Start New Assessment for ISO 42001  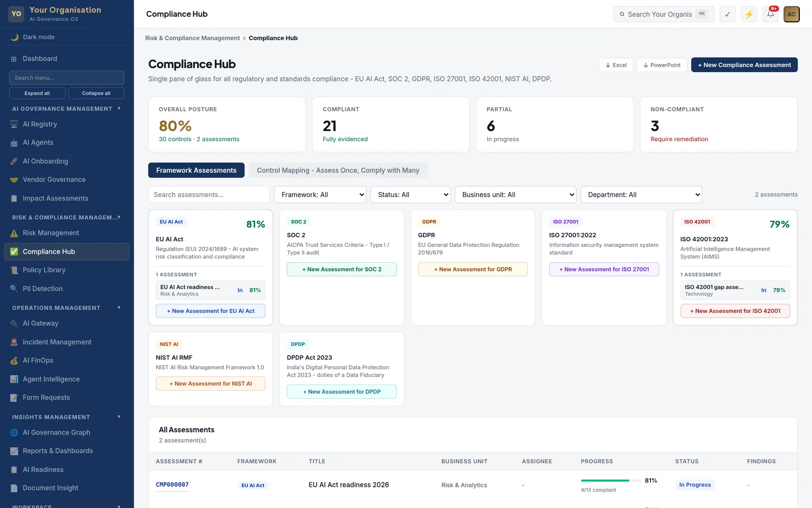pos(735,311)
